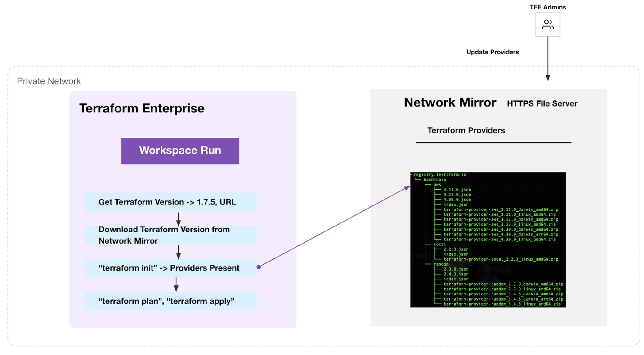Click the TFE Admins user icon
644x355 pixels.
(x=548, y=24)
